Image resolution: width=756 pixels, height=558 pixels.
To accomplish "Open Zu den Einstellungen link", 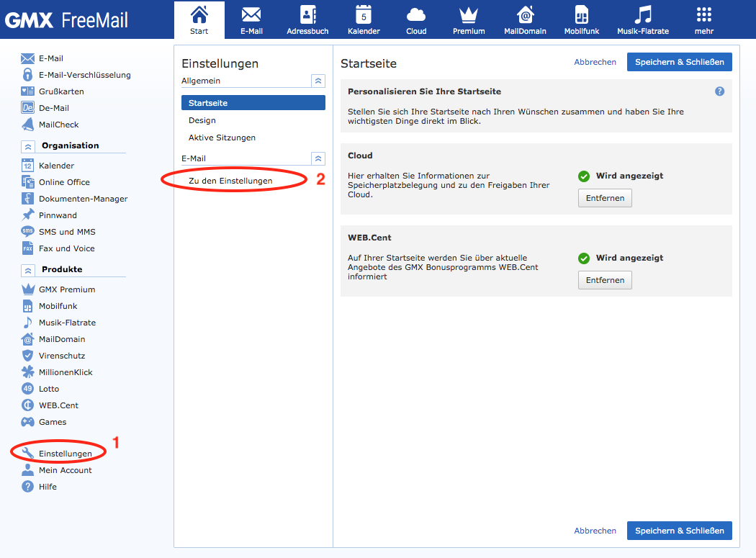I will (230, 181).
